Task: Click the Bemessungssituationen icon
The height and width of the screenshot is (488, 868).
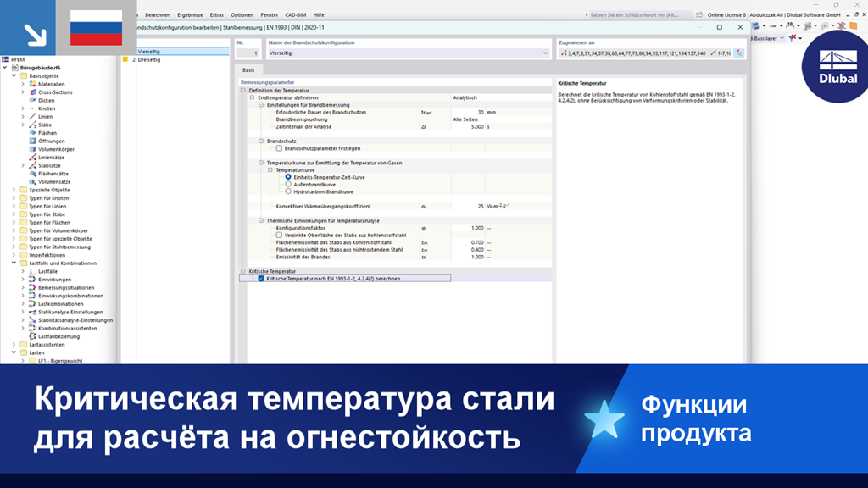Action: 33,288
